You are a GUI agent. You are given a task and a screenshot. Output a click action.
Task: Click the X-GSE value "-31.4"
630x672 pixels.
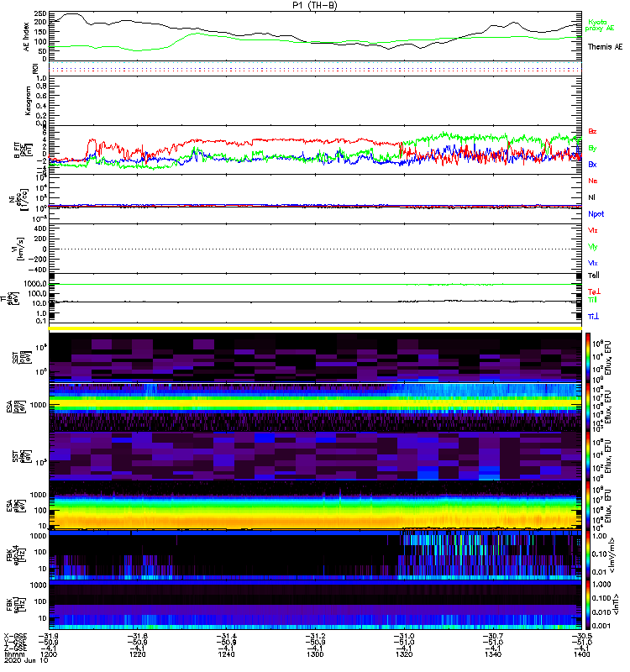[226, 636]
